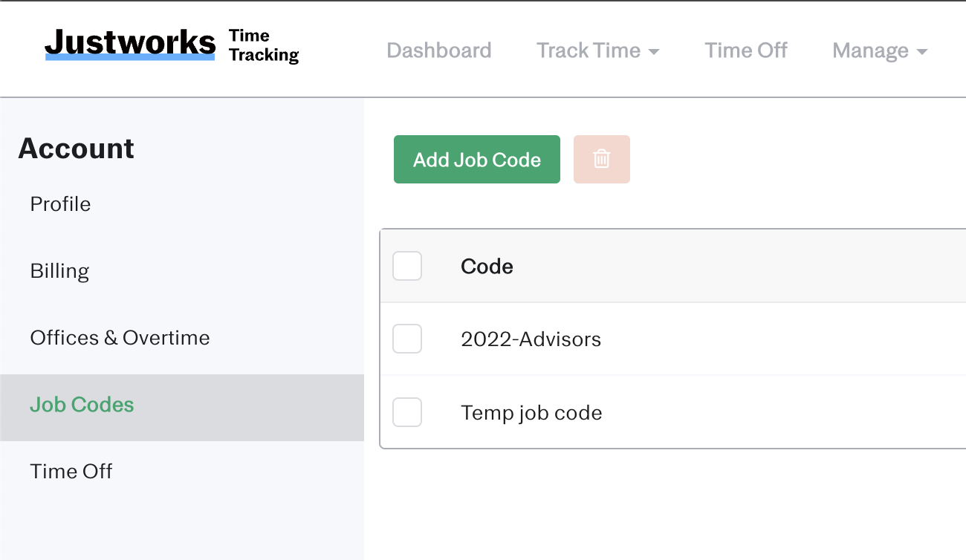Image resolution: width=966 pixels, height=560 pixels.
Task: Tick the Temp job code checkbox
Action: pyautogui.click(x=407, y=412)
